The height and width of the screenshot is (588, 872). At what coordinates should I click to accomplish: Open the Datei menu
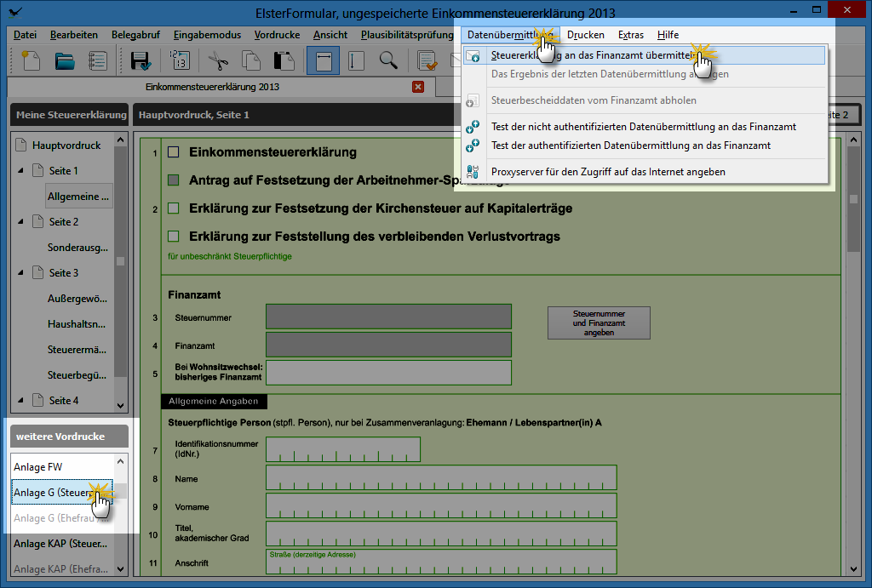pyautogui.click(x=25, y=35)
